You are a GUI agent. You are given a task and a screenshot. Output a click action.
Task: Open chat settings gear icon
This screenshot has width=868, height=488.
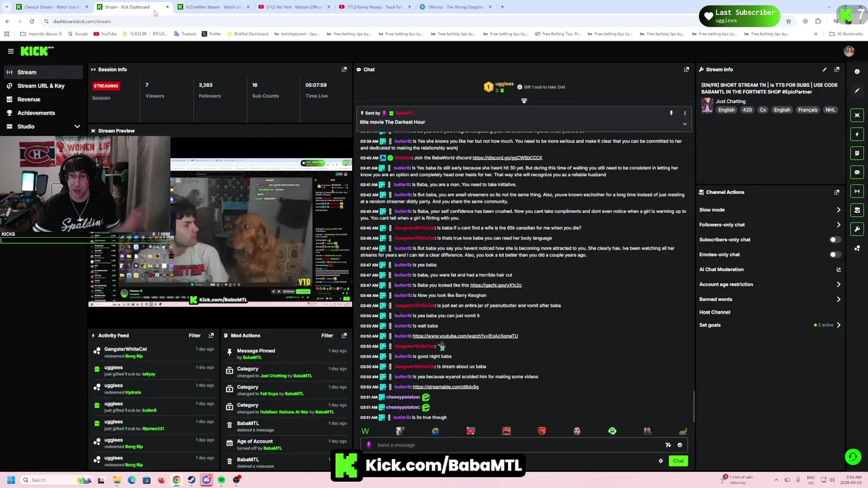pyautogui.click(x=660, y=461)
